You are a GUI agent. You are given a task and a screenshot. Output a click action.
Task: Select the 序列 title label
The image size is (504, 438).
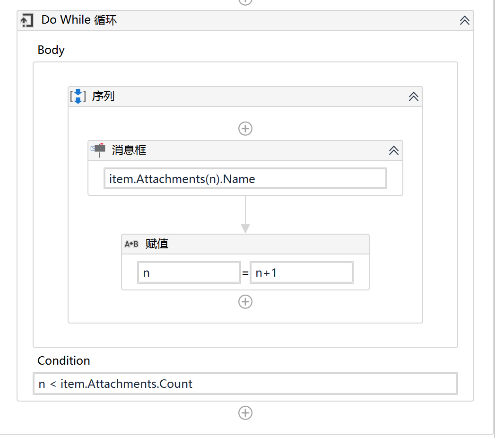[103, 96]
